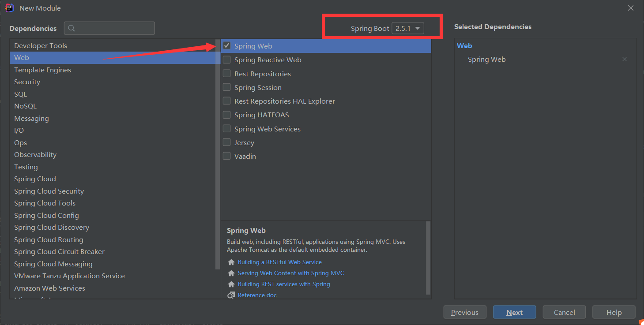The image size is (644, 325).
Task: Enable the Vaadin dependency checkbox
Action: (227, 156)
